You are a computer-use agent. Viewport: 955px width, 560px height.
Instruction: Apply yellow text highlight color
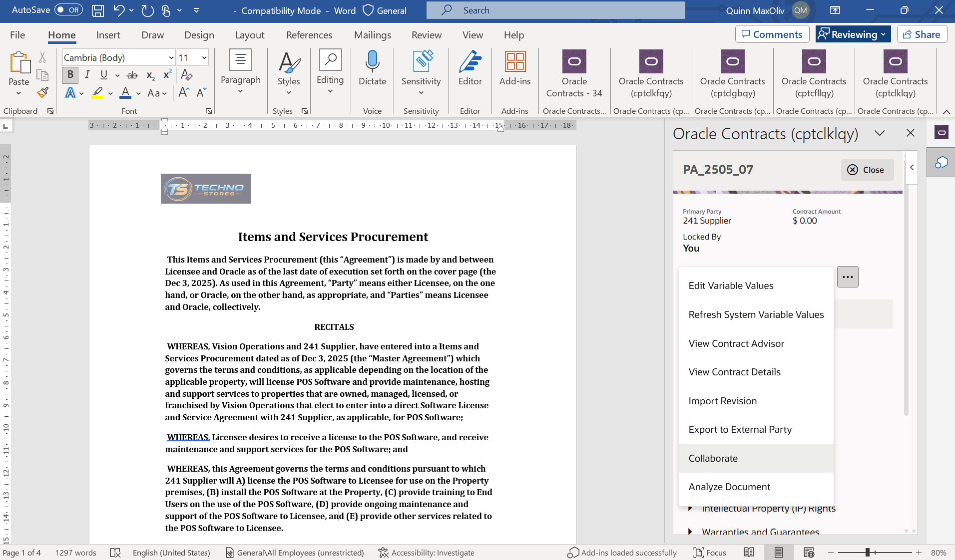pyautogui.click(x=97, y=93)
